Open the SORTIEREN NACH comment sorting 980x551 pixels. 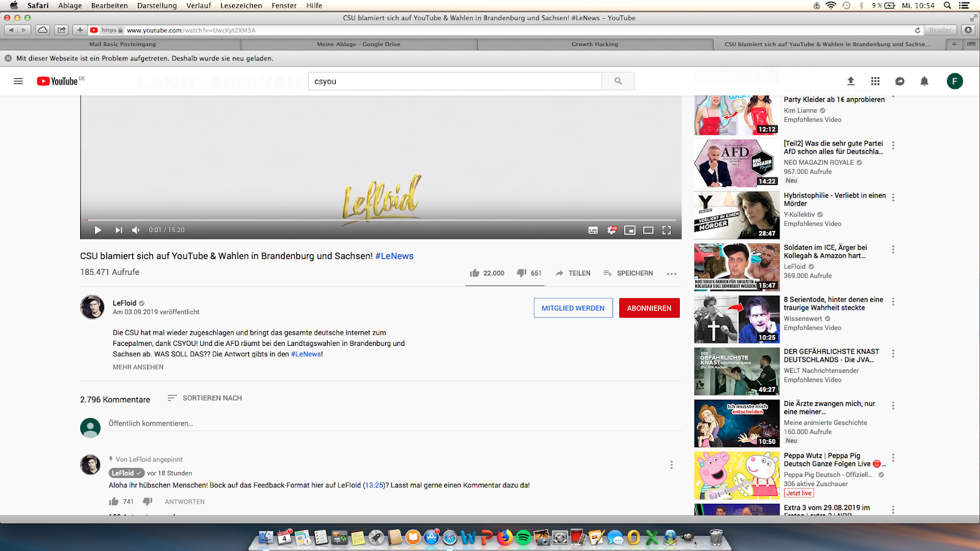click(205, 398)
